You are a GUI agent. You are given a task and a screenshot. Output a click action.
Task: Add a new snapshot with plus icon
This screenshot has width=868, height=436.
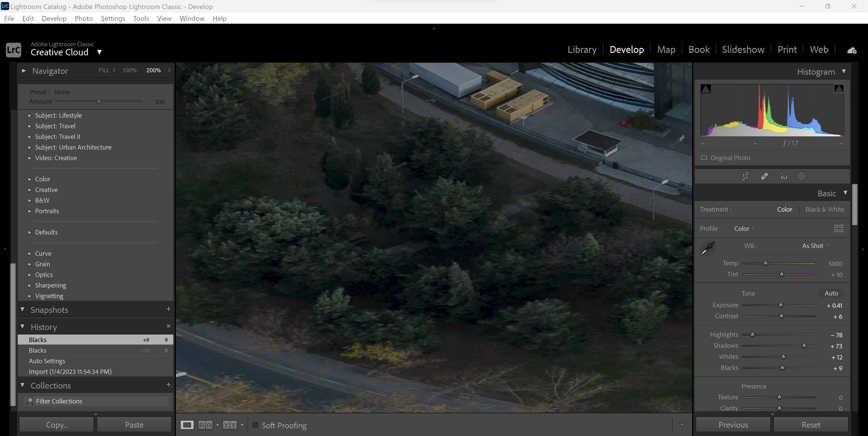click(168, 309)
